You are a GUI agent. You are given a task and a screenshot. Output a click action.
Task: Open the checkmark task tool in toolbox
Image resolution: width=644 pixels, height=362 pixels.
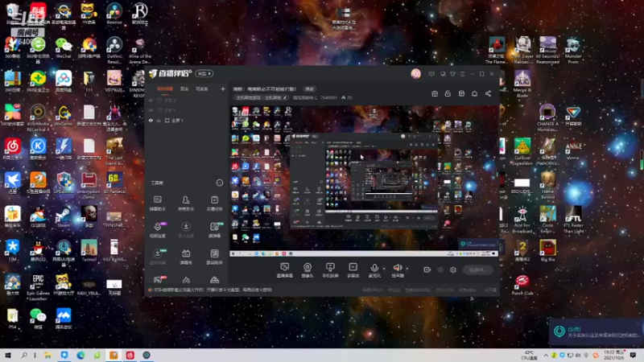214,204
